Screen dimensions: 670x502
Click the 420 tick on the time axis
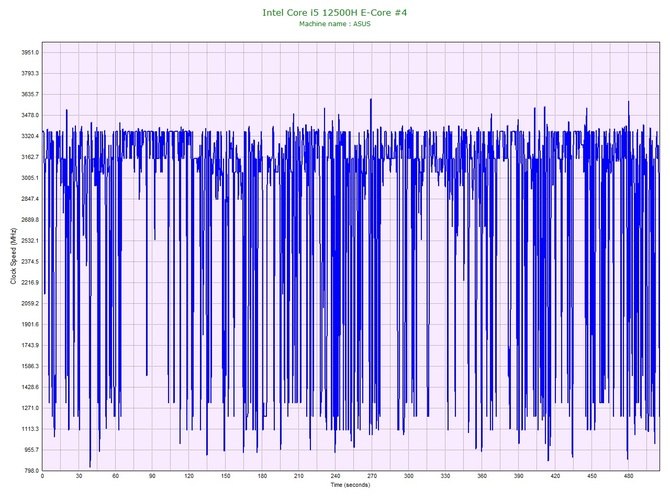555,476
